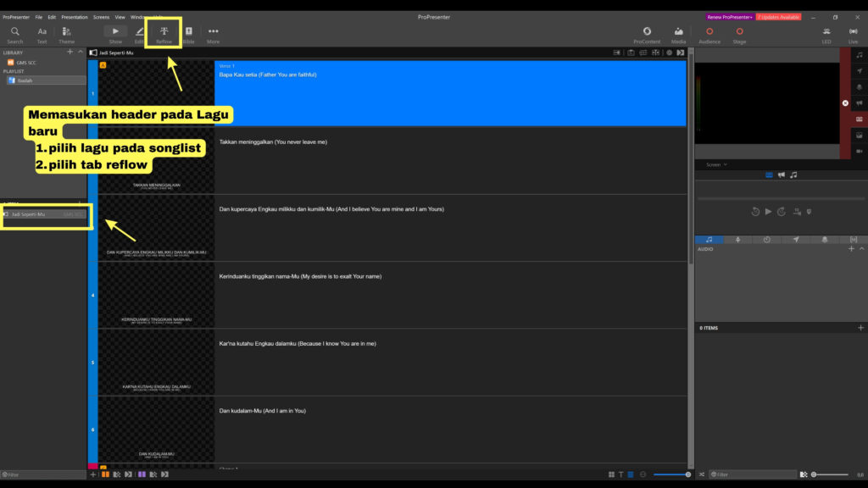Open the Screen dropdown under preview
This screenshot has height=488, width=868.
[x=716, y=164]
